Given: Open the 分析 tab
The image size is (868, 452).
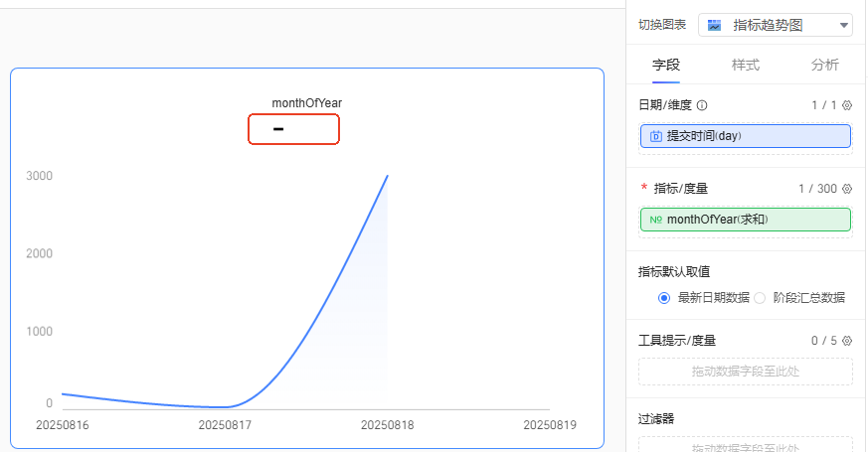Looking at the screenshot, I should (824, 66).
